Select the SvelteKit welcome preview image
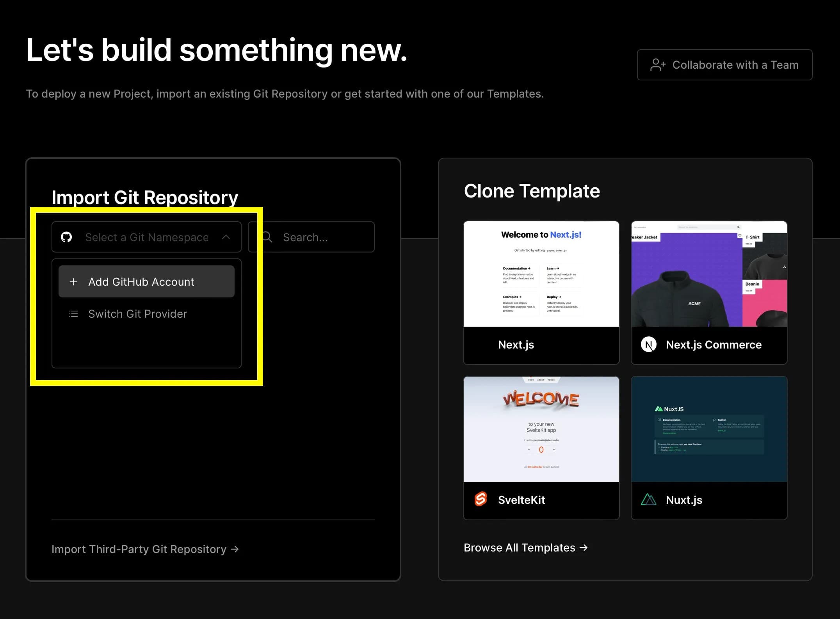The height and width of the screenshot is (619, 840). coord(541,429)
